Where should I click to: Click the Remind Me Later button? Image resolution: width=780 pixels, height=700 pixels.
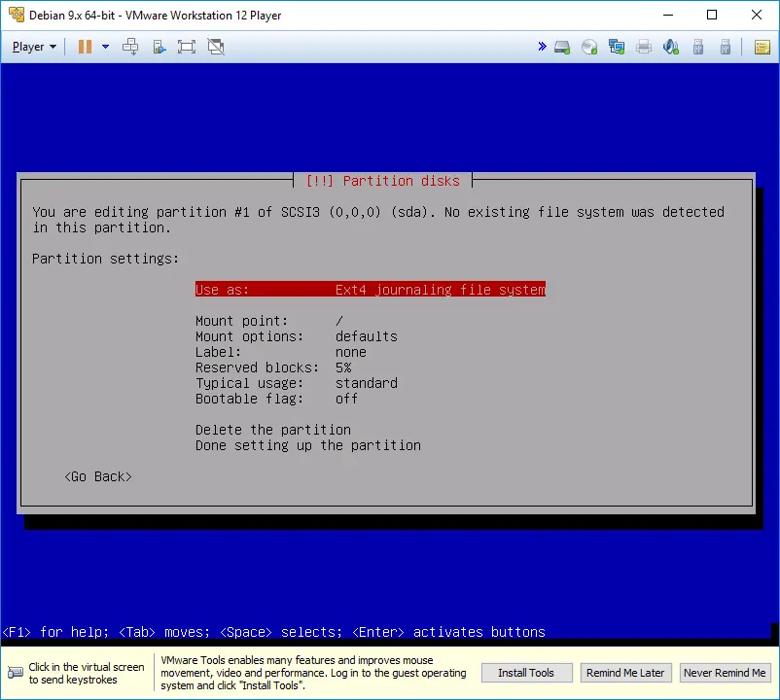pos(624,673)
